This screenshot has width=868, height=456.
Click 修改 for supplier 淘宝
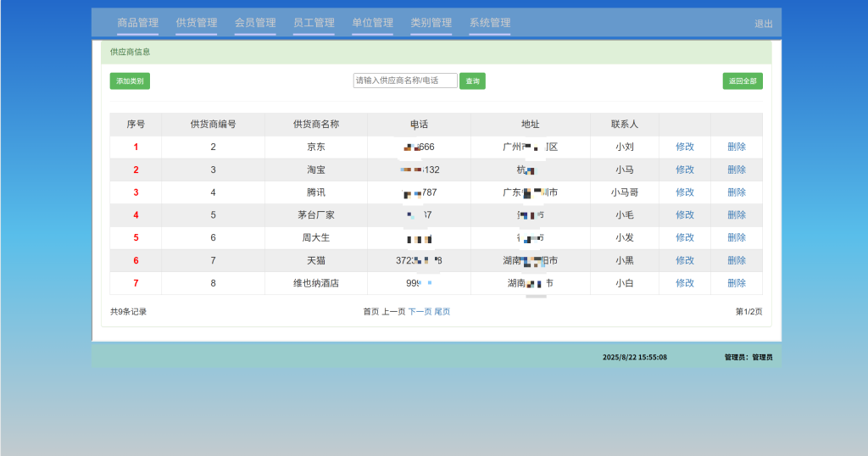pyautogui.click(x=685, y=170)
